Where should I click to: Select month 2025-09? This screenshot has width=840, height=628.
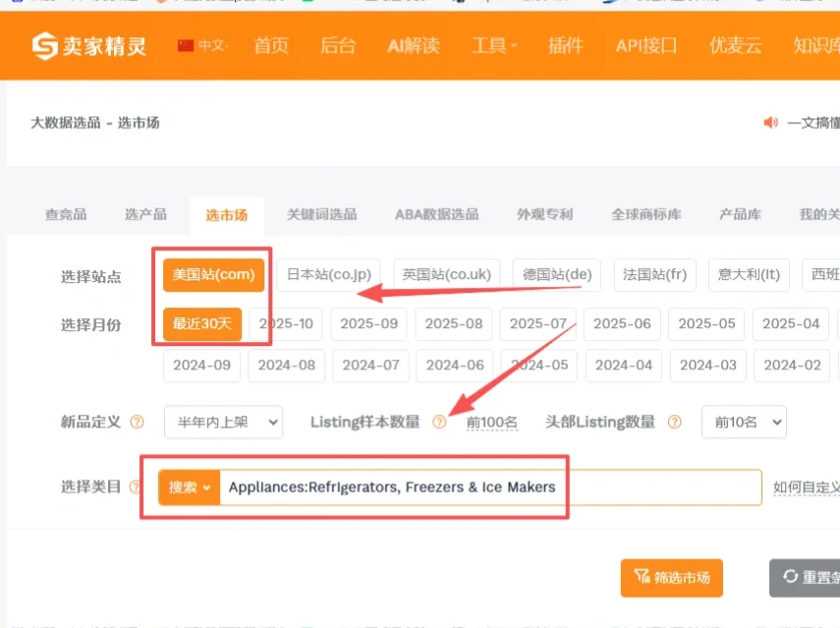(x=369, y=323)
